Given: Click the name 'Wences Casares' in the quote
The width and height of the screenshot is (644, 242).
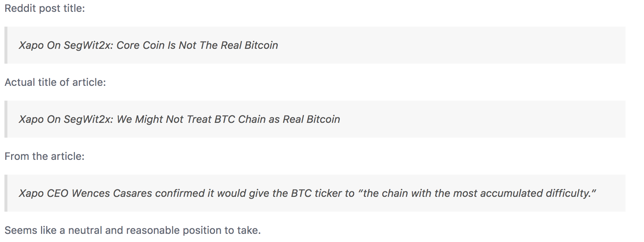Looking at the screenshot, I should pyautogui.click(x=112, y=193).
